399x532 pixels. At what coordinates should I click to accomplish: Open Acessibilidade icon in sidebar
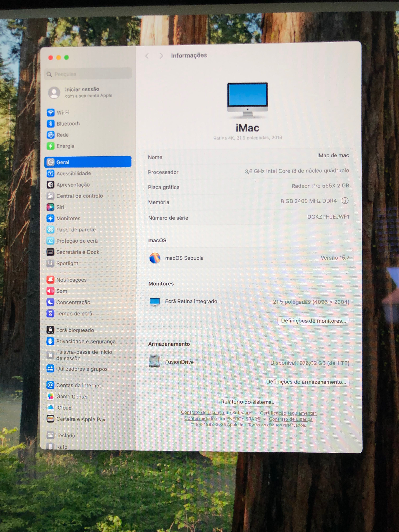51,173
